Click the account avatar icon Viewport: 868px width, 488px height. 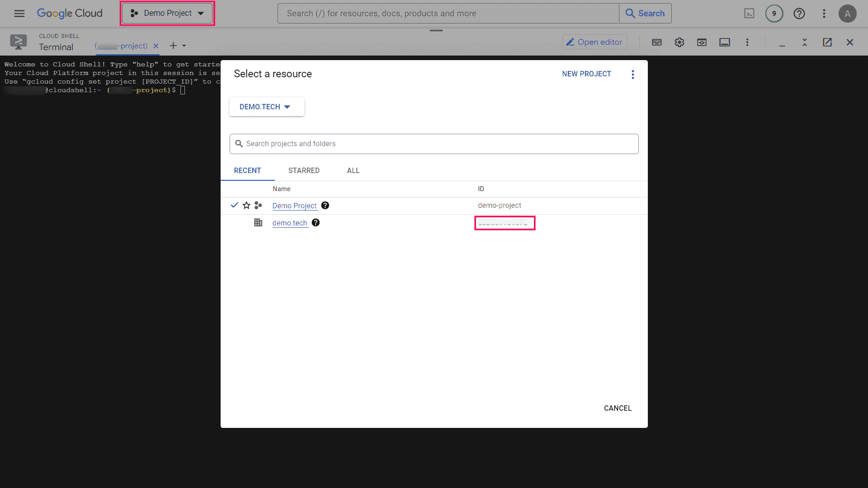pos(848,14)
